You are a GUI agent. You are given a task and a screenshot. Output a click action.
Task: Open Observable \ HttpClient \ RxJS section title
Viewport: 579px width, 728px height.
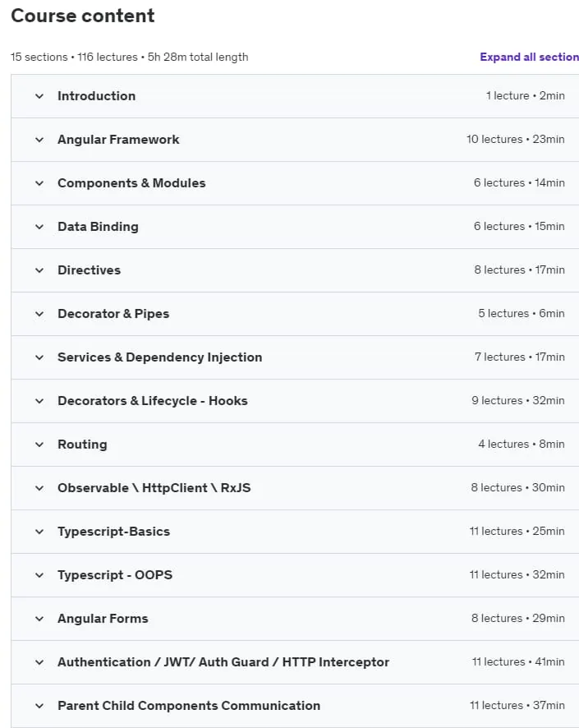[154, 488]
